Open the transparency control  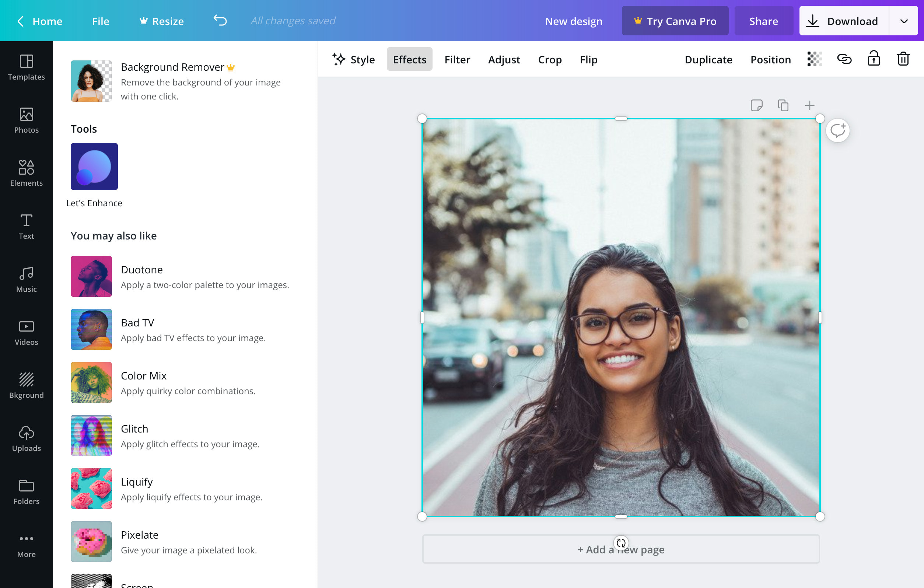pyautogui.click(x=815, y=59)
